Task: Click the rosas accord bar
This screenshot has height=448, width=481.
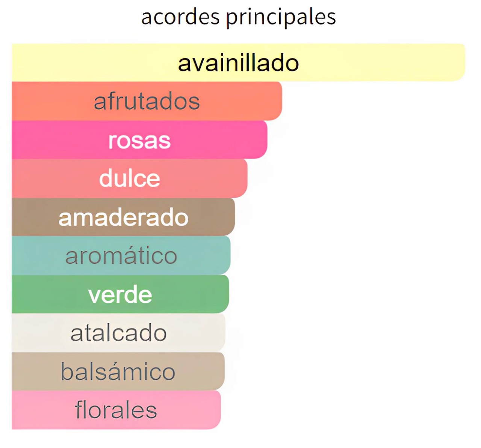Action: (x=139, y=140)
